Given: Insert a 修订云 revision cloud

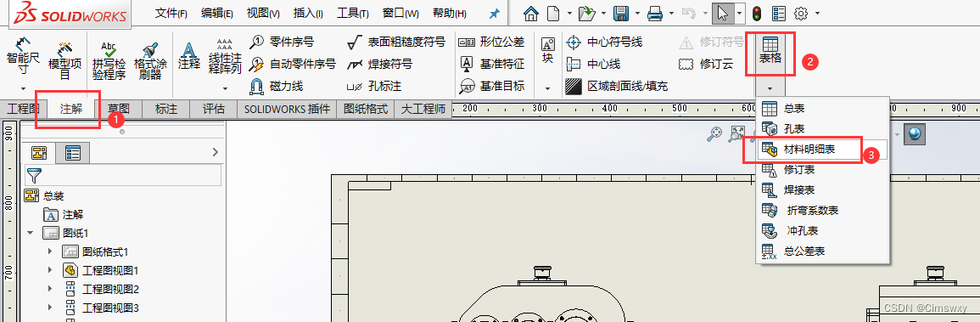Looking at the screenshot, I should pos(706,64).
